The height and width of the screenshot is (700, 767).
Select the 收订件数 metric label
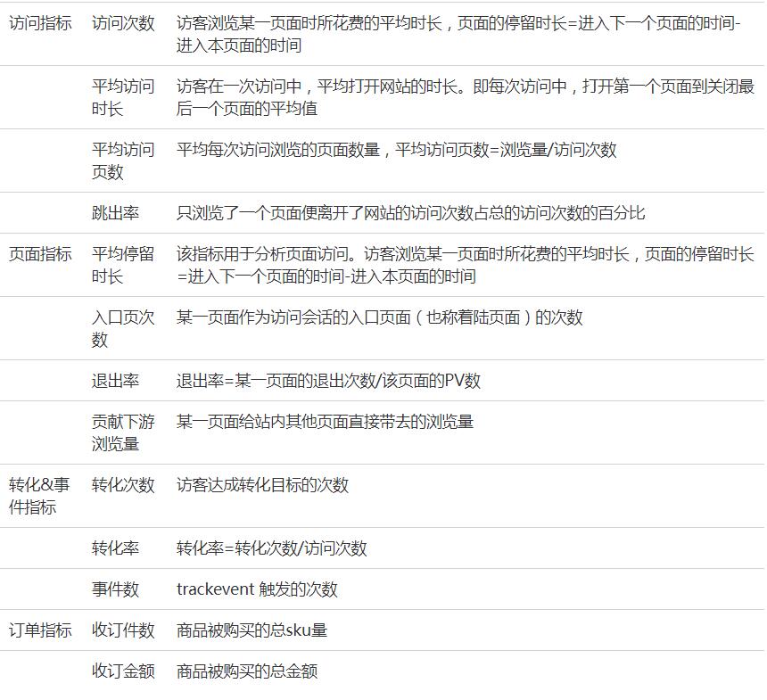click(x=123, y=630)
